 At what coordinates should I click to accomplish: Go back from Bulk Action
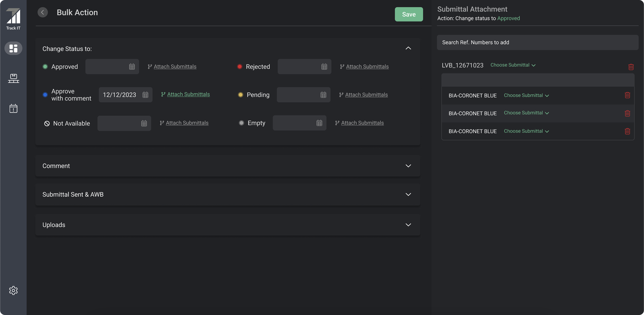pyautogui.click(x=43, y=12)
